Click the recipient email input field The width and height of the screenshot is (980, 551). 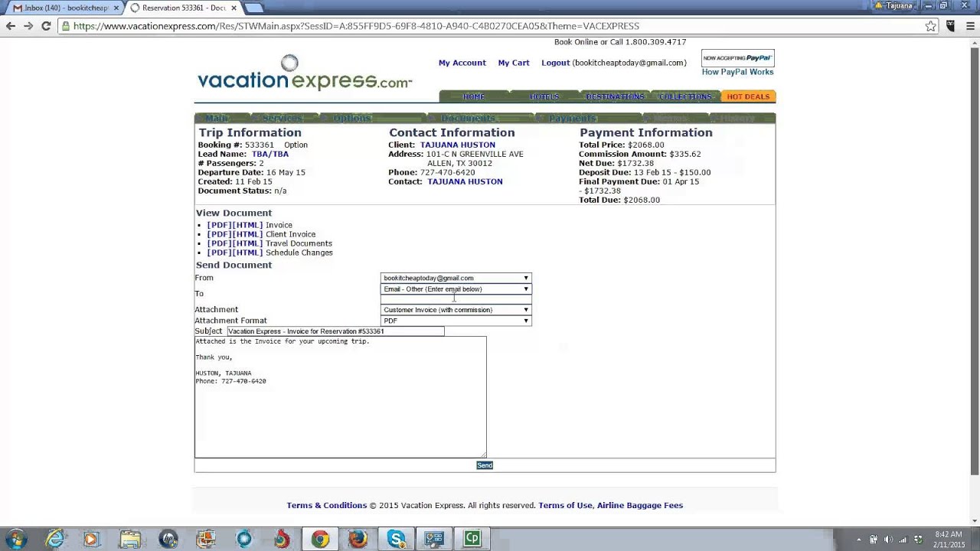pos(456,299)
